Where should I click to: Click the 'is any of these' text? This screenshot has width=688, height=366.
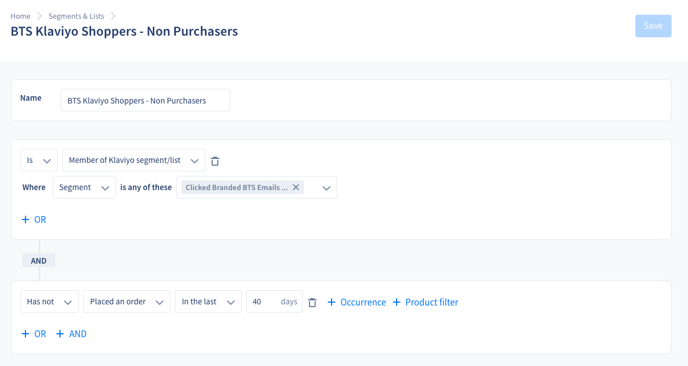146,187
